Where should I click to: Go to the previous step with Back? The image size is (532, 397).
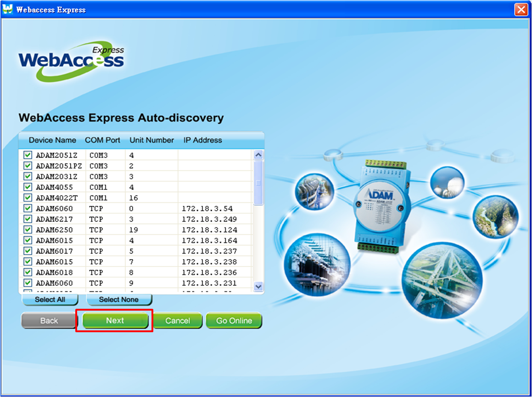(49, 321)
